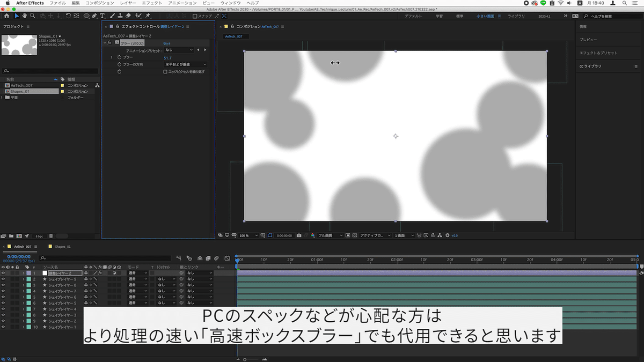
Task: Click the blur value 51.7
Action: 167,57
